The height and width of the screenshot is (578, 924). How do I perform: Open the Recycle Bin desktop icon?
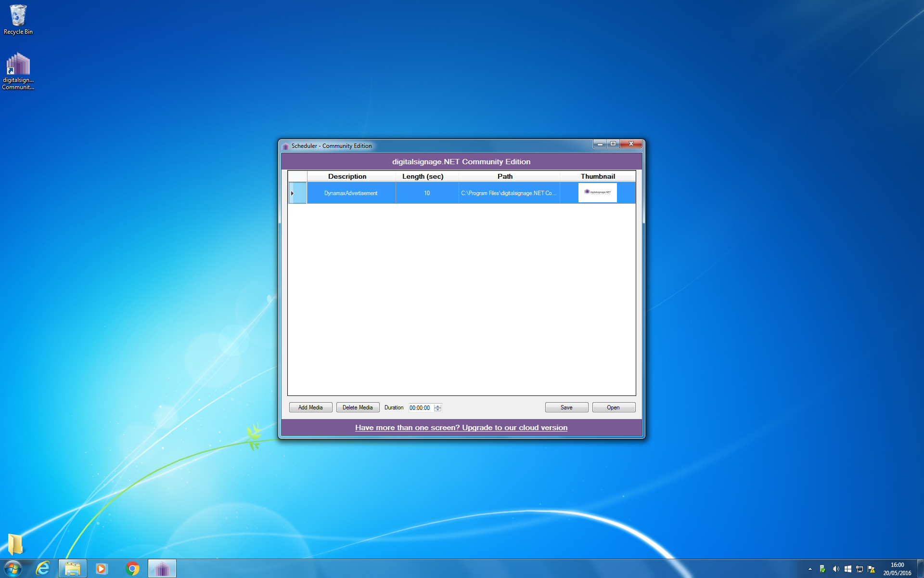(x=18, y=19)
